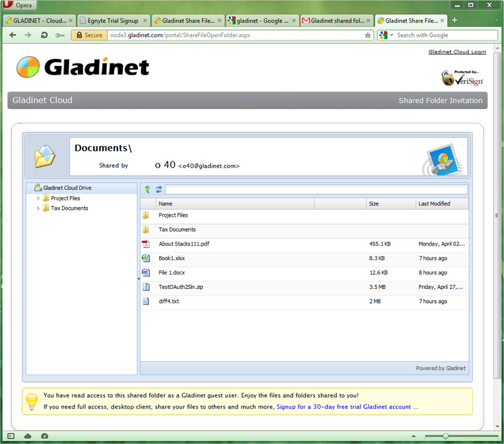Click the green up-folder arrow icon
The width and height of the screenshot is (504, 444).
coord(148,190)
